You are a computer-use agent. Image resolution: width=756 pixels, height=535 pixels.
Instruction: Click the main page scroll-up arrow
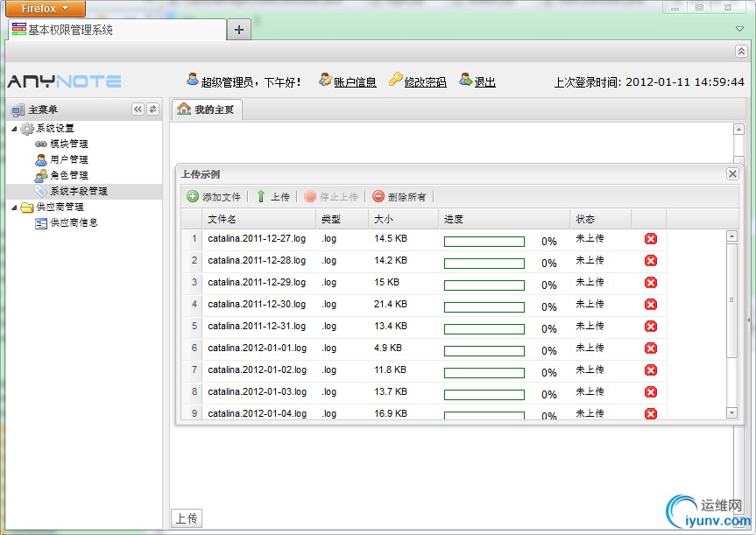point(738,130)
